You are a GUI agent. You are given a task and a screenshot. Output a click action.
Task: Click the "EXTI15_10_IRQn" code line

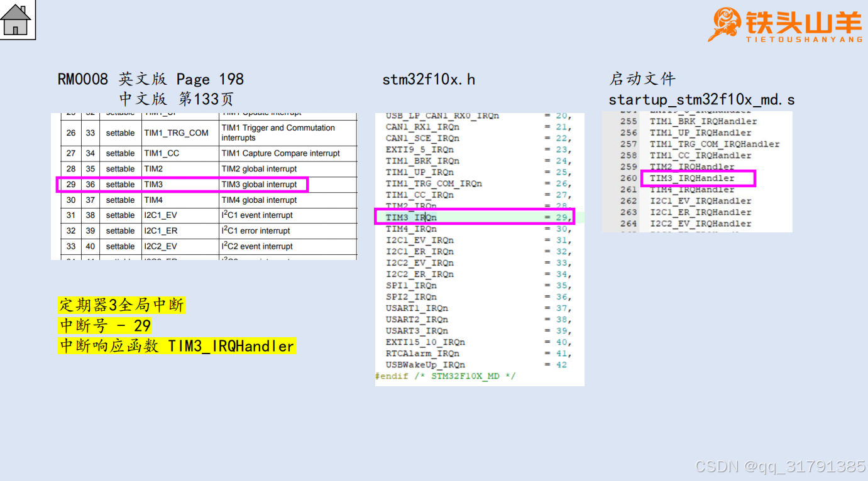pos(478,342)
